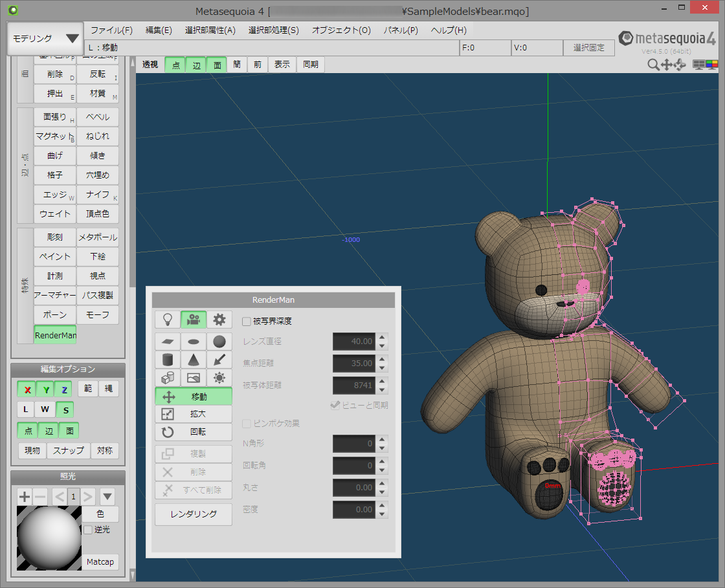Add a cylinder light icon
Viewport: 725px width, 588px height.
tap(168, 360)
